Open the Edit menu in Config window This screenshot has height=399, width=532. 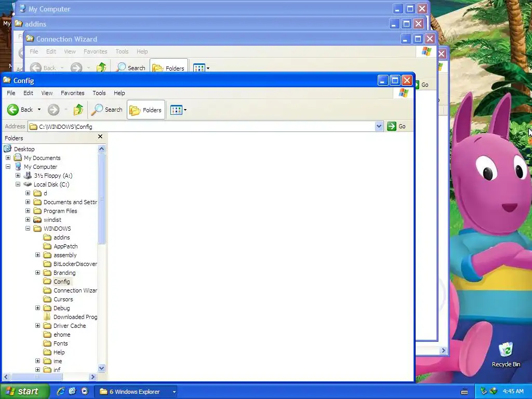point(28,93)
